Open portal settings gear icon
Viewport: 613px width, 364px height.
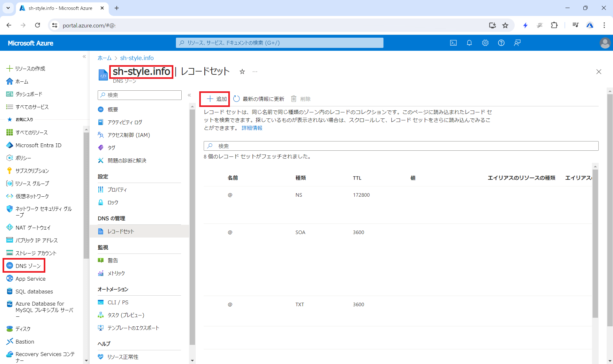click(x=485, y=43)
